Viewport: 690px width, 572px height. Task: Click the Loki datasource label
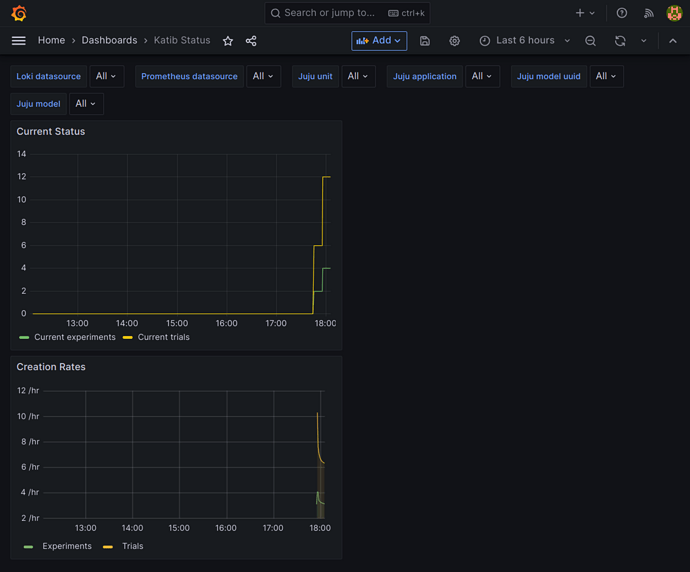48,76
